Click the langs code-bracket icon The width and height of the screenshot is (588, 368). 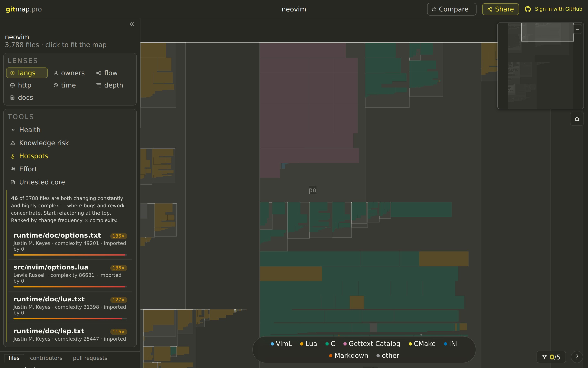[x=12, y=73]
